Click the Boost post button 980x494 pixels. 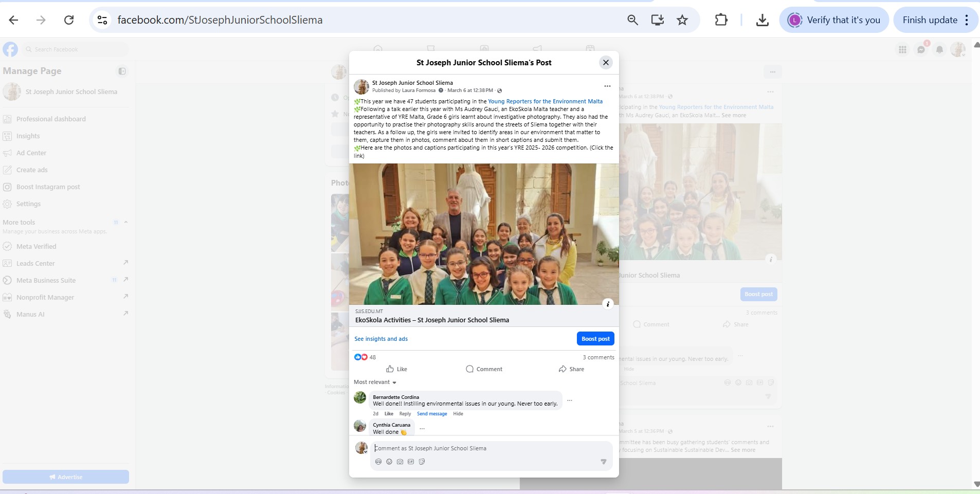click(x=595, y=339)
